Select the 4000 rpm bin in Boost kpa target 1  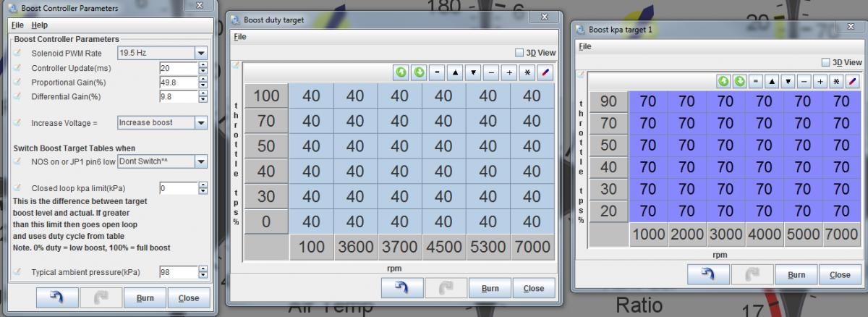click(764, 234)
